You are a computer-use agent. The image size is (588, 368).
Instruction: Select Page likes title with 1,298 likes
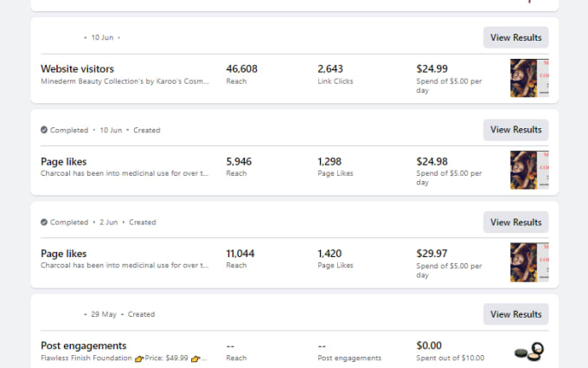(x=63, y=162)
